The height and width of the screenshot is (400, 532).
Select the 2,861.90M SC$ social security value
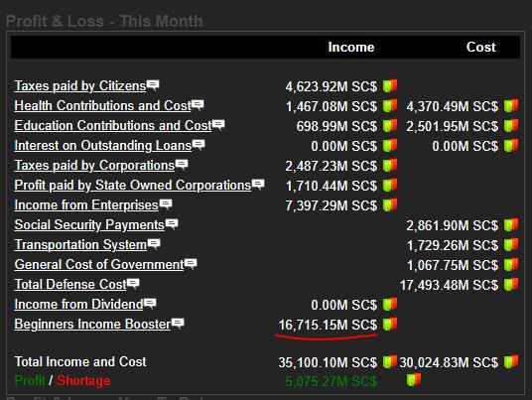click(453, 225)
